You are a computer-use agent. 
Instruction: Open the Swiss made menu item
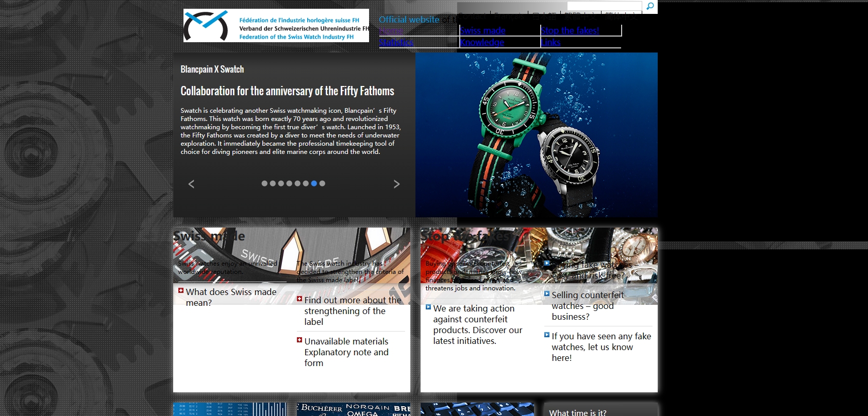pos(482,30)
